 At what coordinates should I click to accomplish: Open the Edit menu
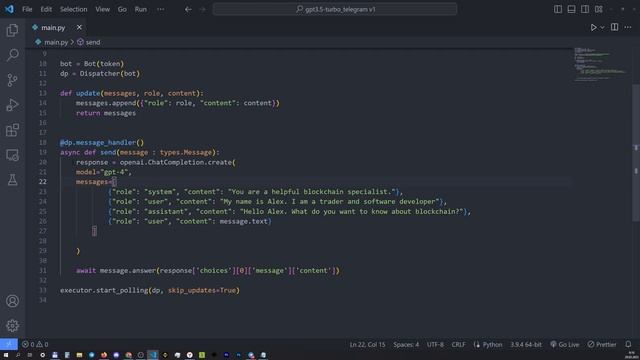[x=46, y=9]
